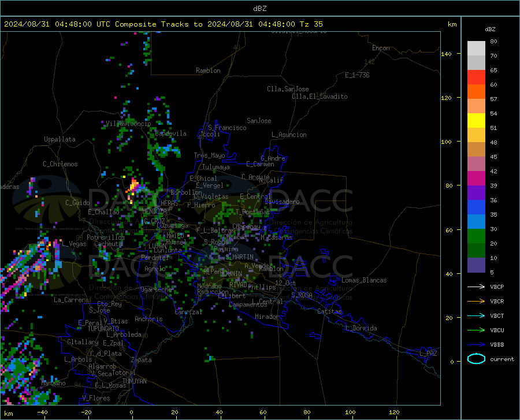Select the green 20 dBZ color swatch
Screen dimensions: 520x420
[476, 236]
